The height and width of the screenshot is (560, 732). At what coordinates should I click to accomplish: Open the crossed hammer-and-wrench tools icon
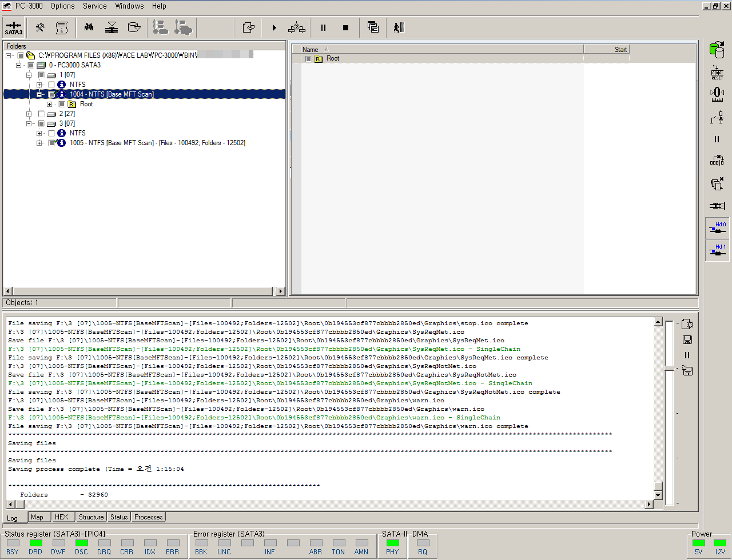[x=40, y=27]
